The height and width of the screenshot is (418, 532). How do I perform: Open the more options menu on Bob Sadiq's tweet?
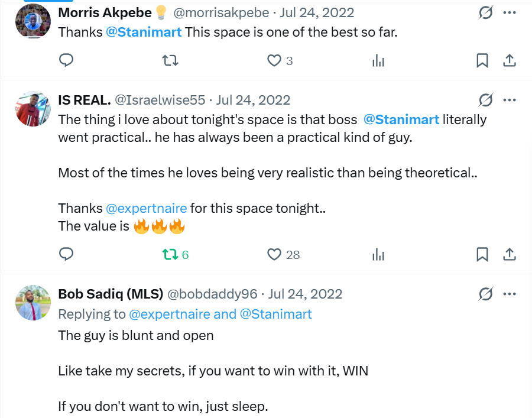pyautogui.click(x=510, y=294)
